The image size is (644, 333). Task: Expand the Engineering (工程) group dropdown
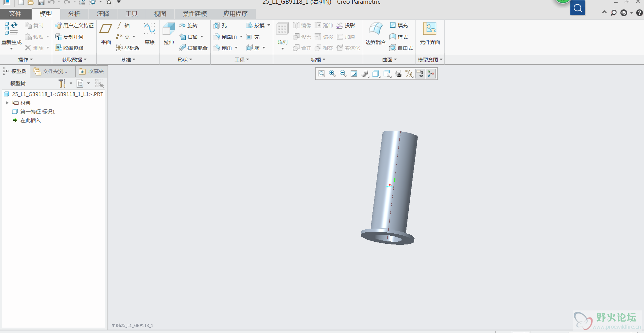[242, 60]
